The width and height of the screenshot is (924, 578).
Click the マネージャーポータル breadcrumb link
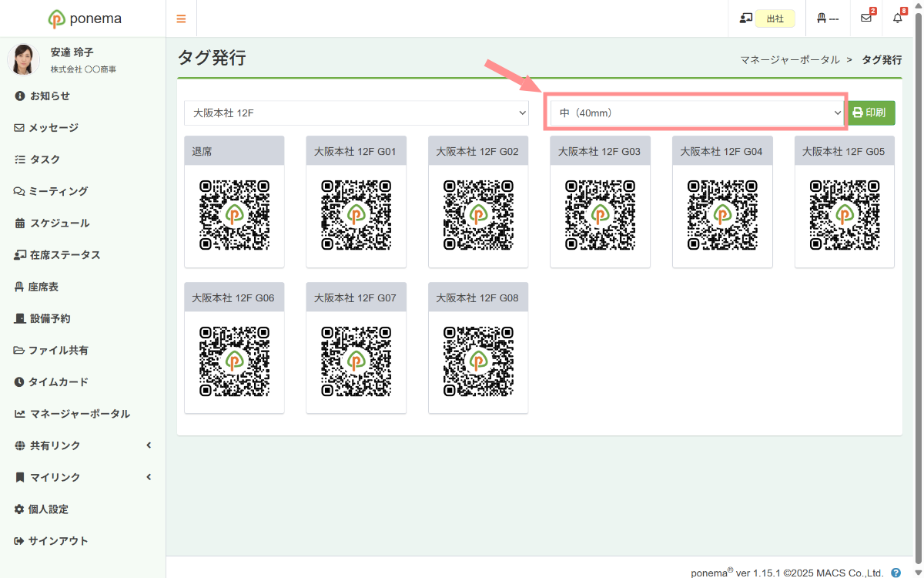pos(789,59)
